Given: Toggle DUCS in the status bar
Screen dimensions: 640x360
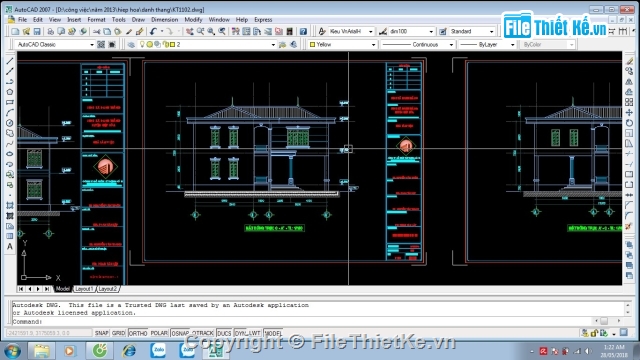Looking at the screenshot, I should (224, 333).
